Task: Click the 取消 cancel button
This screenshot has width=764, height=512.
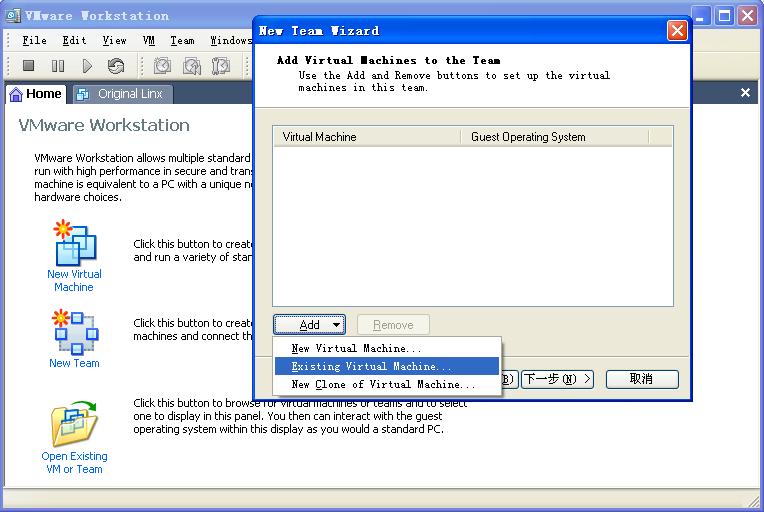Action: point(641,379)
